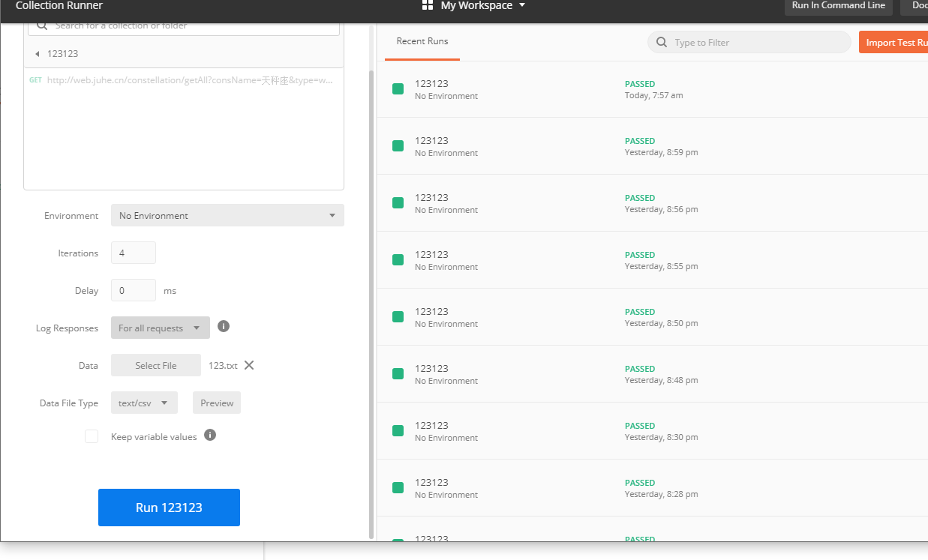
Task: Click the left panel vertical scrollbar
Action: pyautogui.click(x=371, y=304)
